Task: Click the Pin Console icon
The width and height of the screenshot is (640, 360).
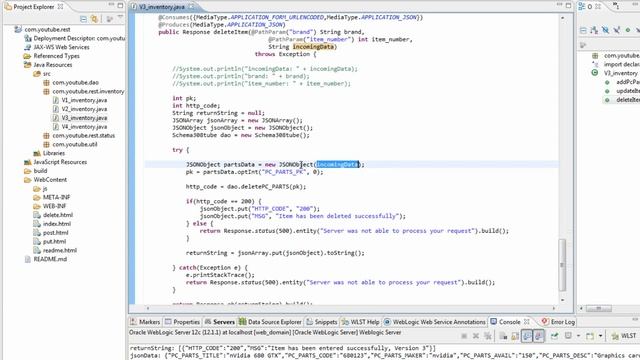Action: (x=554, y=336)
